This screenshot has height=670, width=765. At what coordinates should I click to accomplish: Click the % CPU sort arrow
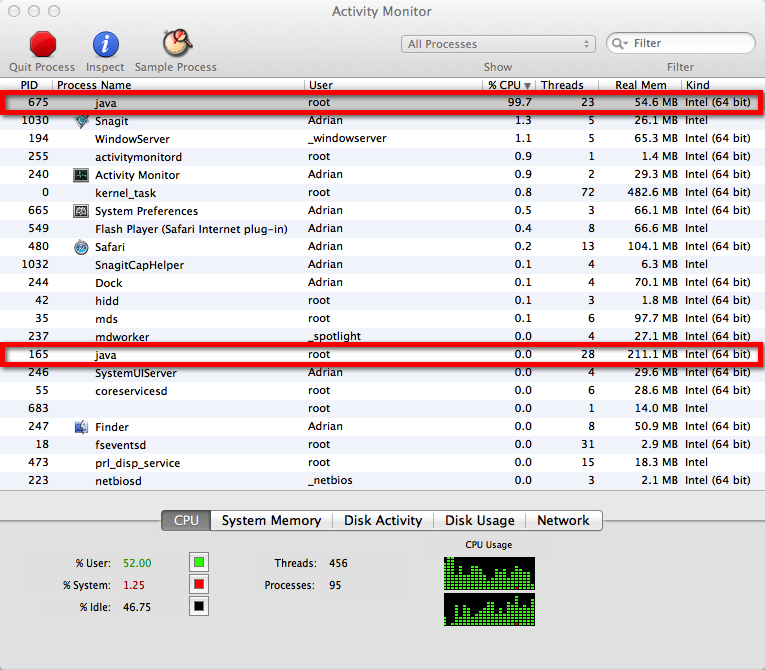pos(527,85)
